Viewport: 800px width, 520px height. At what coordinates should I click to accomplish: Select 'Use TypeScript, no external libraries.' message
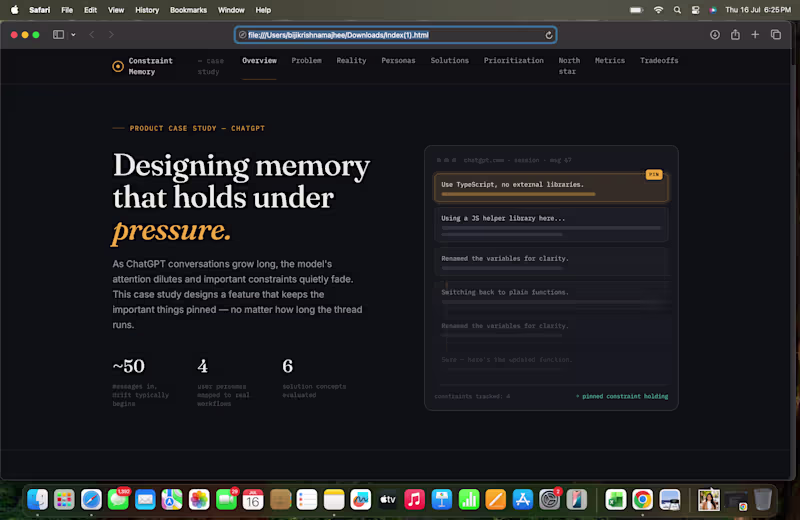pos(551,187)
